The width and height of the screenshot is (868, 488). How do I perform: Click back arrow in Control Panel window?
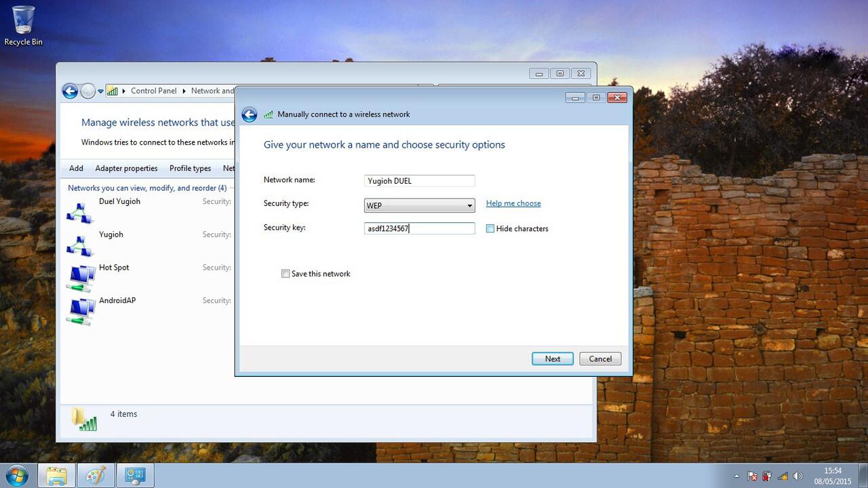pyautogui.click(x=70, y=91)
